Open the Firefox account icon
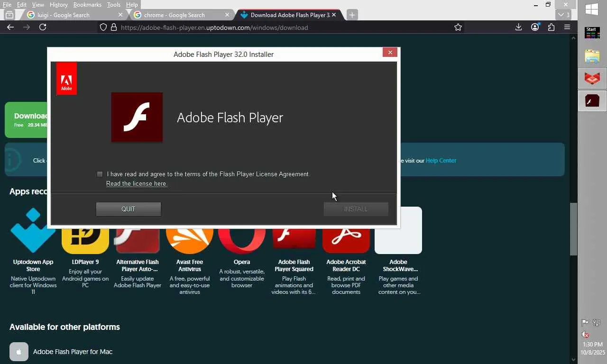The image size is (607, 364). pyautogui.click(x=535, y=27)
